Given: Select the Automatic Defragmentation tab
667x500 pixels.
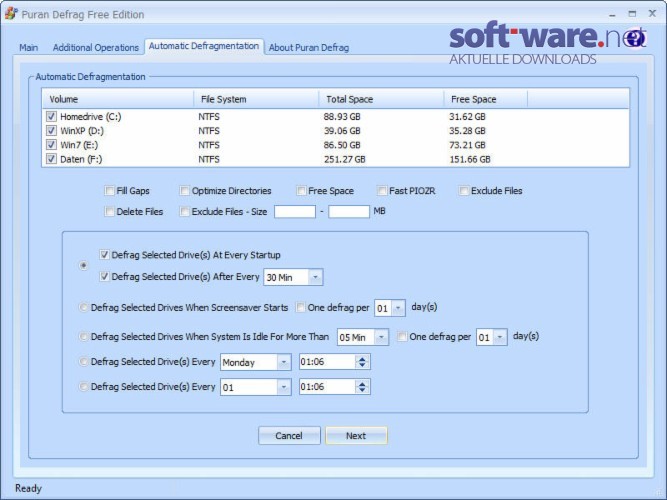Looking at the screenshot, I should 204,46.
